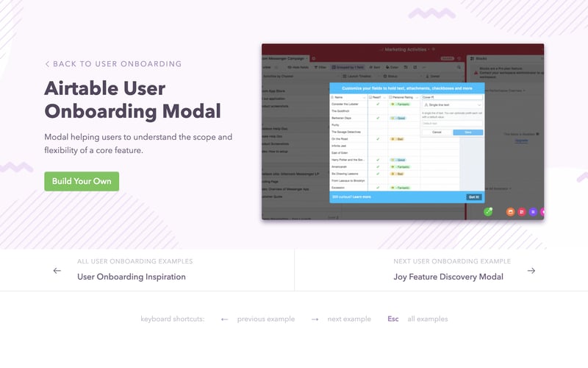Click the blue modal header 'Customize your fields'
This screenshot has width=588, height=368.
[x=407, y=88]
